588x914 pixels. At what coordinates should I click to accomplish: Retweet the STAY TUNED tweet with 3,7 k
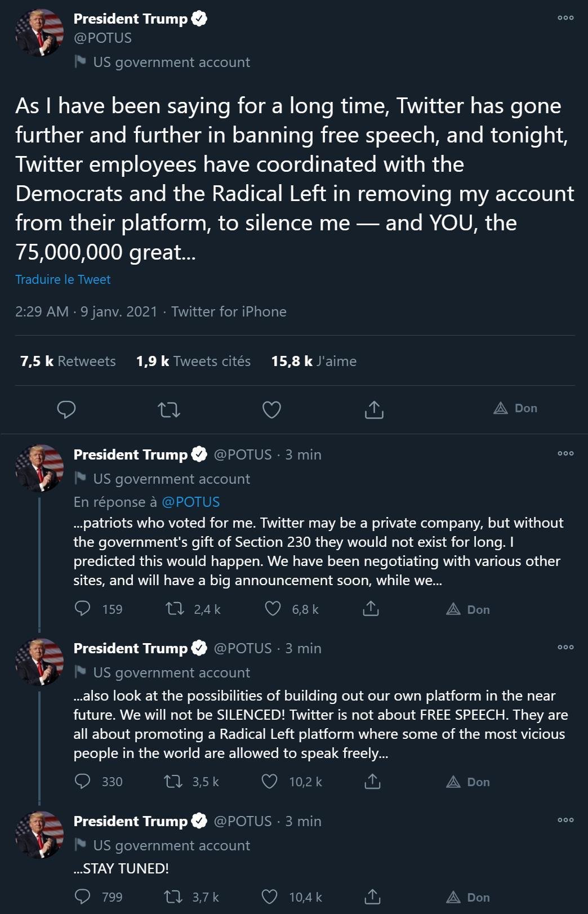173,897
